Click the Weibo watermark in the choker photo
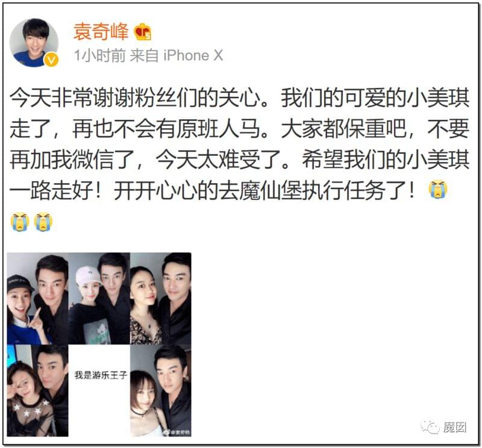The width and height of the screenshot is (482, 448). coord(176,432)
